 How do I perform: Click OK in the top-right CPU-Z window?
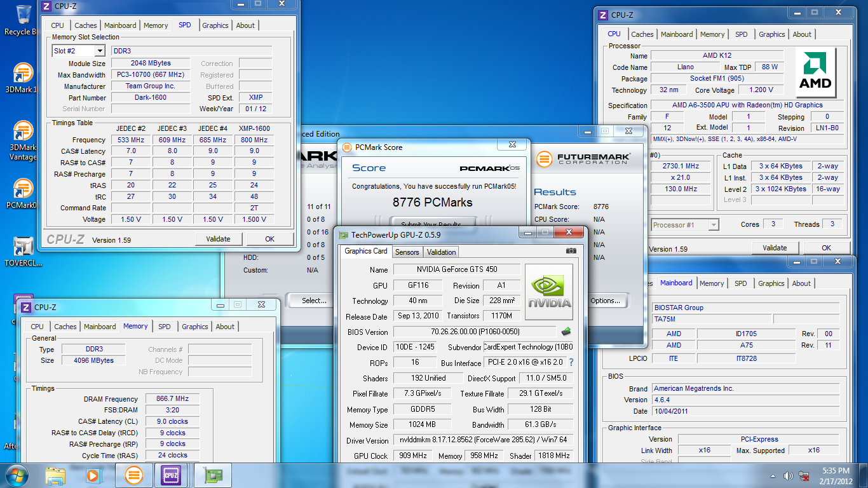coord(826,248)
